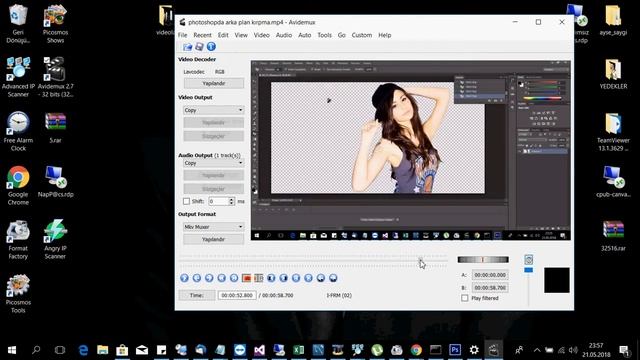Enable the audio Shift checkbox

187,201
